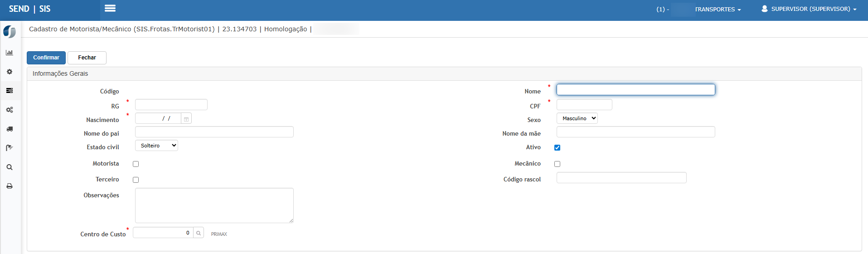
Task: Open the Sexo dropdown showing Masculino
Action: [577, 118]
